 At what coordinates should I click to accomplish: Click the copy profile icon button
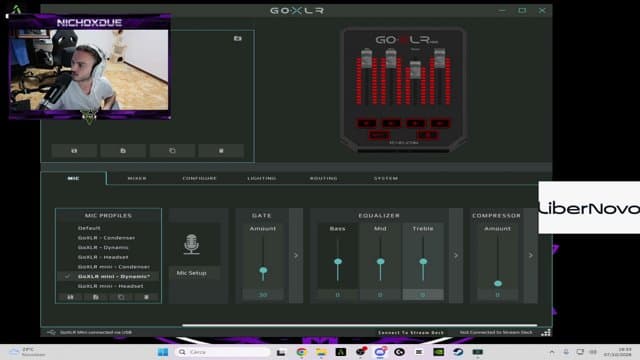click(172, 151)
